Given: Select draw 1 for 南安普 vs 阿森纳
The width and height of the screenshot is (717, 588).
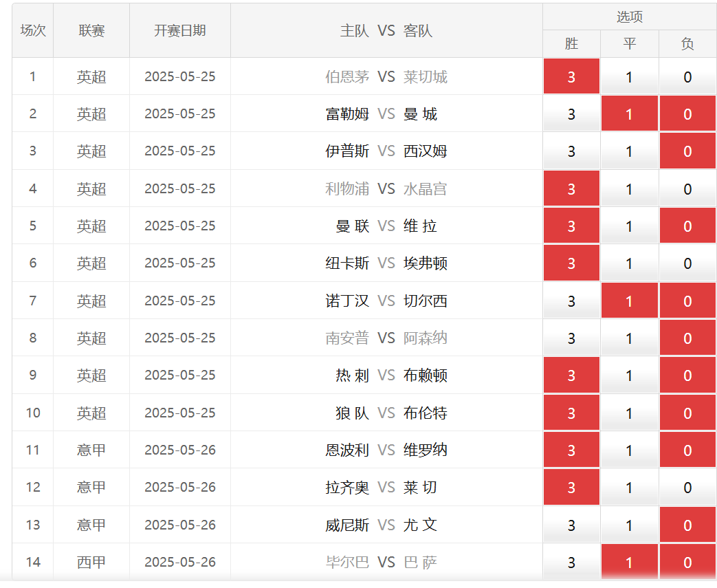Looking at the screenshot, I should [629, 338].
